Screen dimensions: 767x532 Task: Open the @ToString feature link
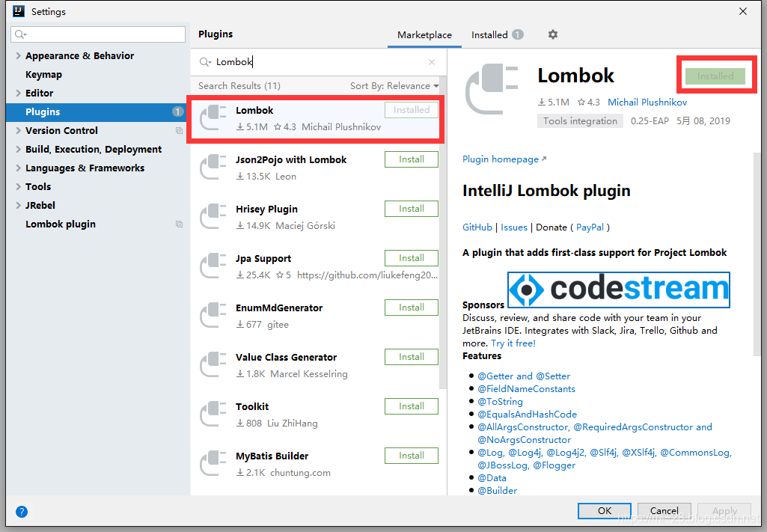(500, 402)
